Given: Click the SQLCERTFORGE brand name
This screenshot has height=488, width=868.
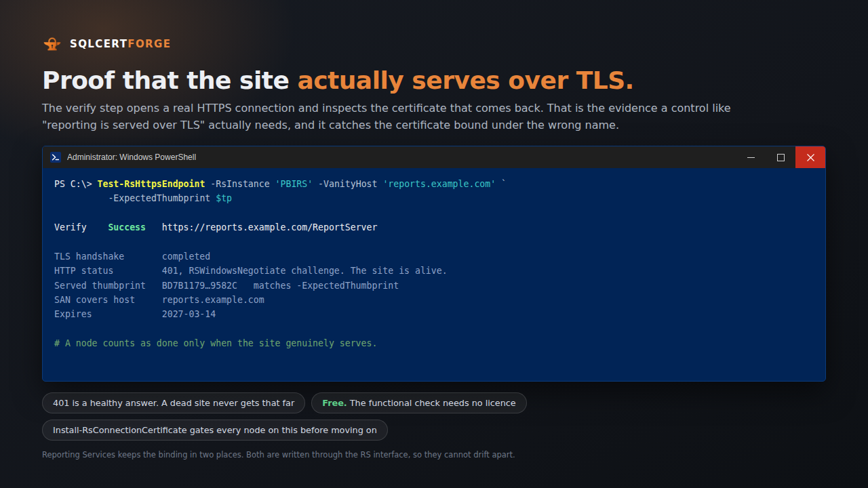Looking at the screenshot, I should (120, 44).
